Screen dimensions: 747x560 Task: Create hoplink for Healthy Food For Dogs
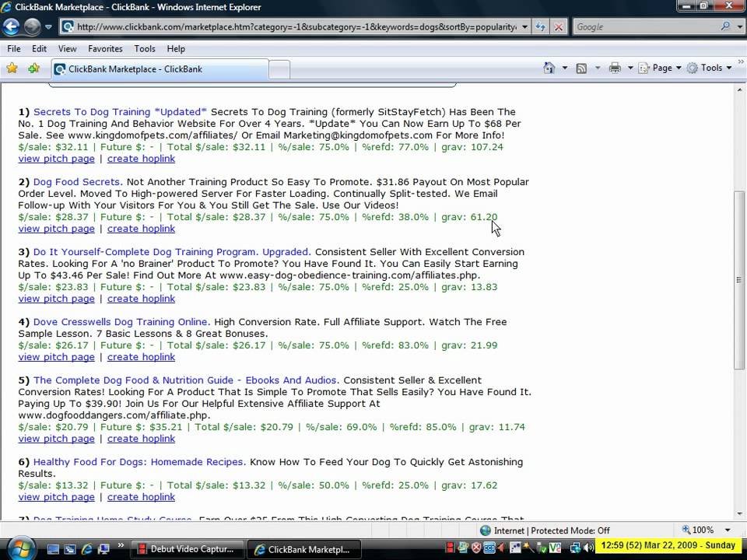[141, 497]
